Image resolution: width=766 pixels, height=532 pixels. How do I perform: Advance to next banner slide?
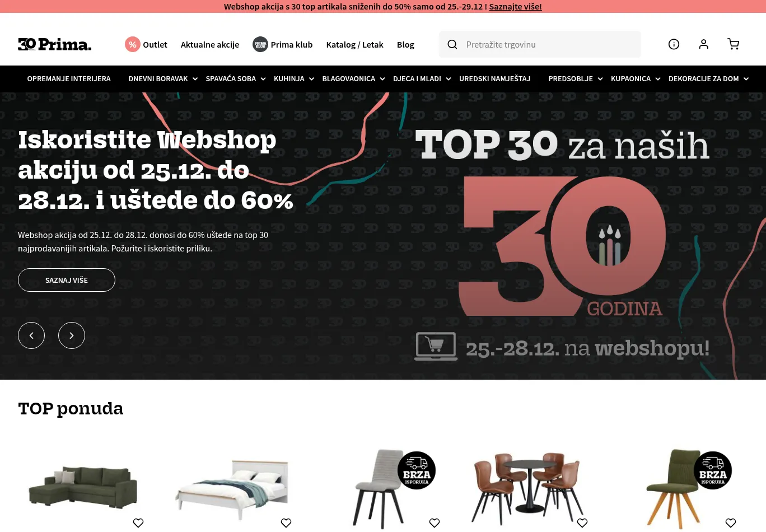pos(72,335)
